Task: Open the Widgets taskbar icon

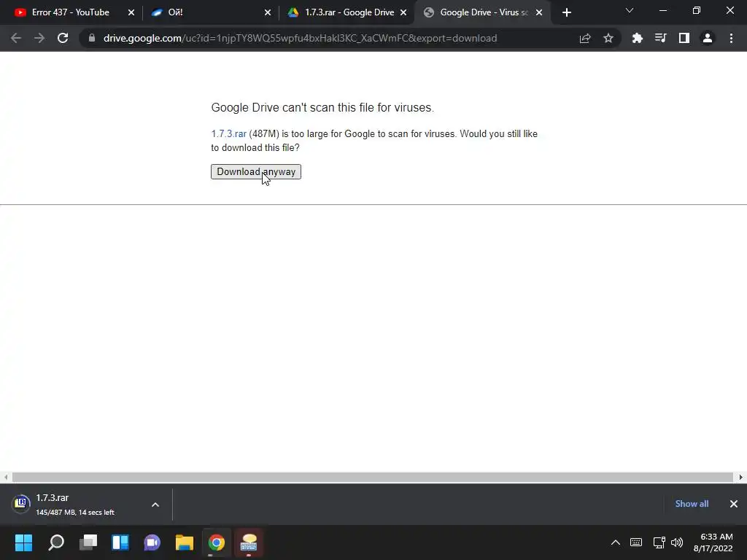Action: tap(120, 542)
